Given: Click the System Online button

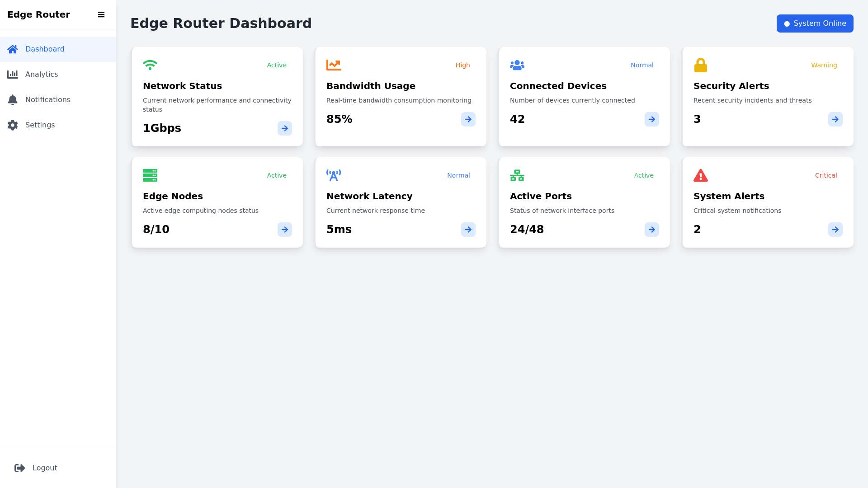Looking at the screenshot, I should [x=815, y=23].
